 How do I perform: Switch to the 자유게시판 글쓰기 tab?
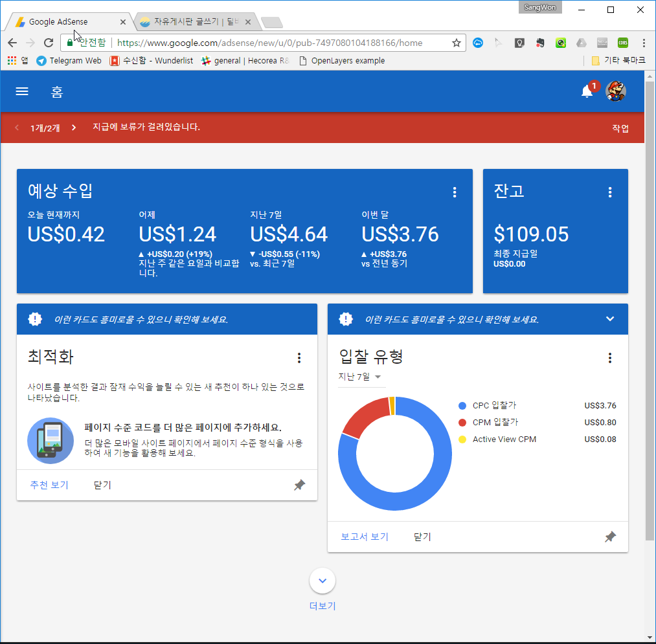click(x=194, y=22)
